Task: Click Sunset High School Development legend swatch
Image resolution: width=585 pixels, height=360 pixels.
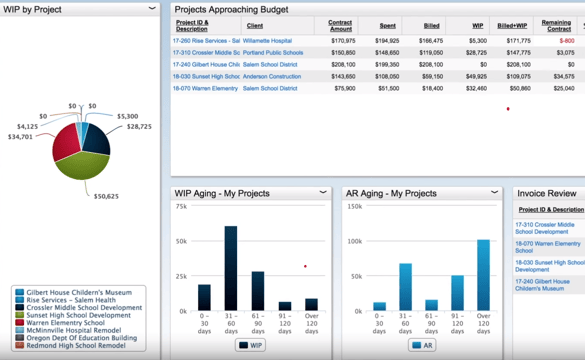Action: coord(20,315)
